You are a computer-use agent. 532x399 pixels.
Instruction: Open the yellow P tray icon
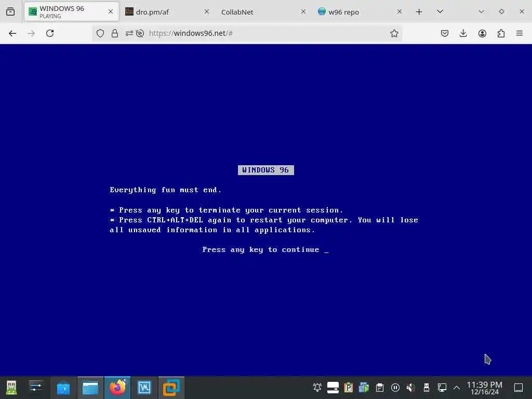[x=349, y=387]
